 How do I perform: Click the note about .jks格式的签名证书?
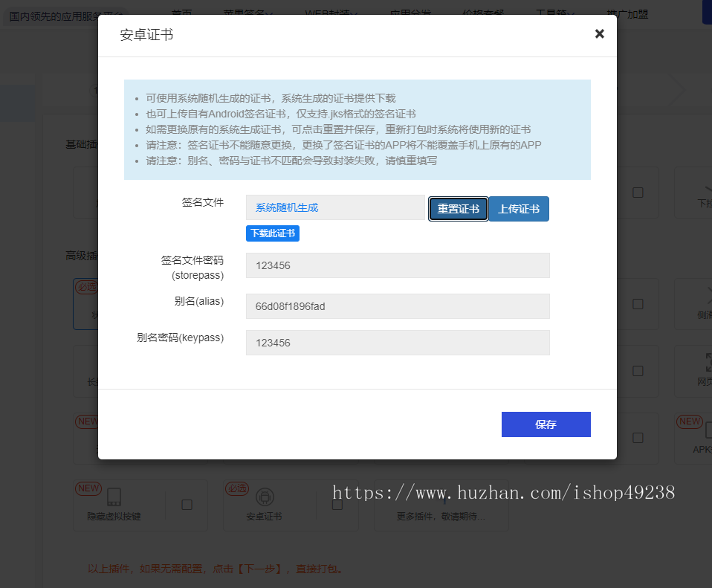point(281,114)
